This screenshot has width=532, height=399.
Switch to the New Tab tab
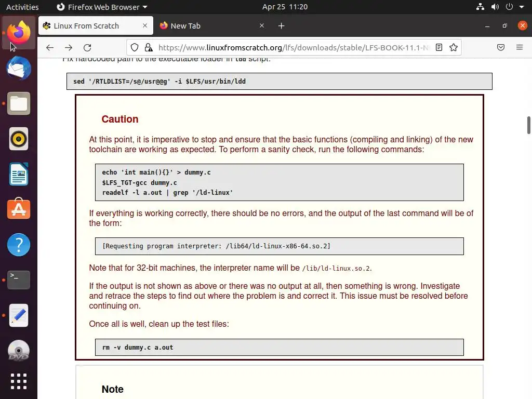pyautogui.click(x=212, y=26)
